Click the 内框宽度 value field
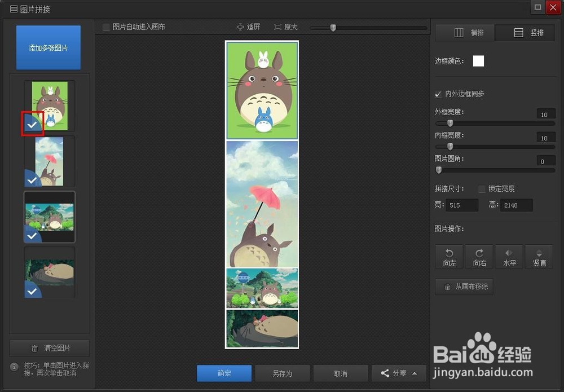The width and height of the screenshot is (564, 392). [545, 138]
